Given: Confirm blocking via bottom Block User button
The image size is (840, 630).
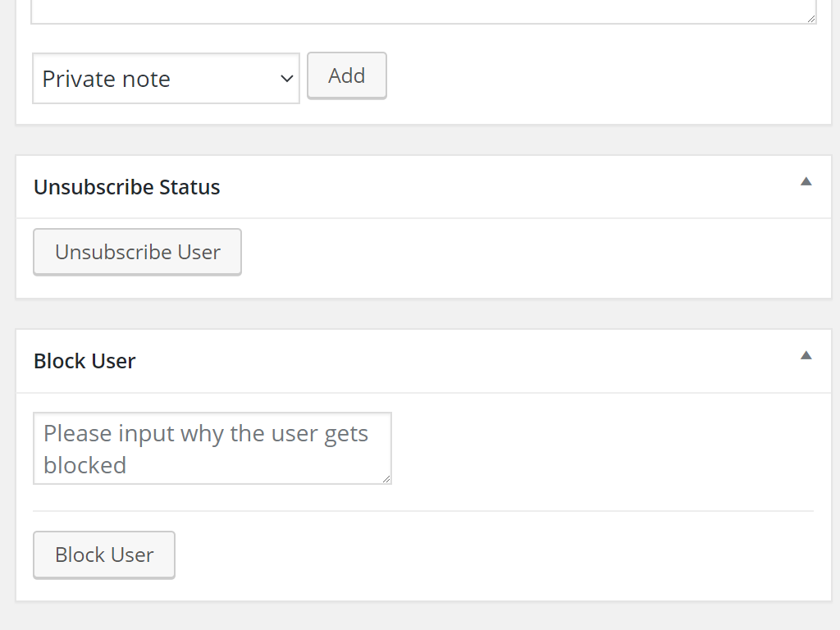Looking at the screenshot, I should [x=104, y=555].
